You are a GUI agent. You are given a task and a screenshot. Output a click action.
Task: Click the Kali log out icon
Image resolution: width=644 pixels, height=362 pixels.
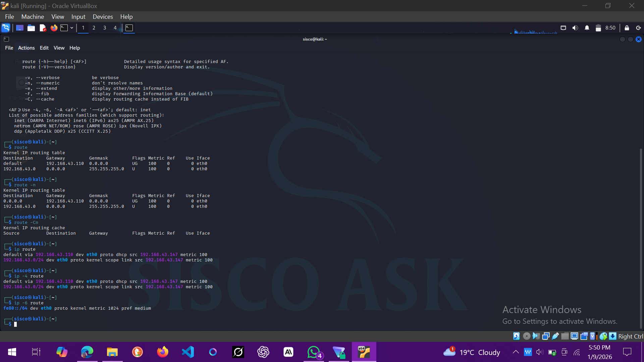click(638, 28)
